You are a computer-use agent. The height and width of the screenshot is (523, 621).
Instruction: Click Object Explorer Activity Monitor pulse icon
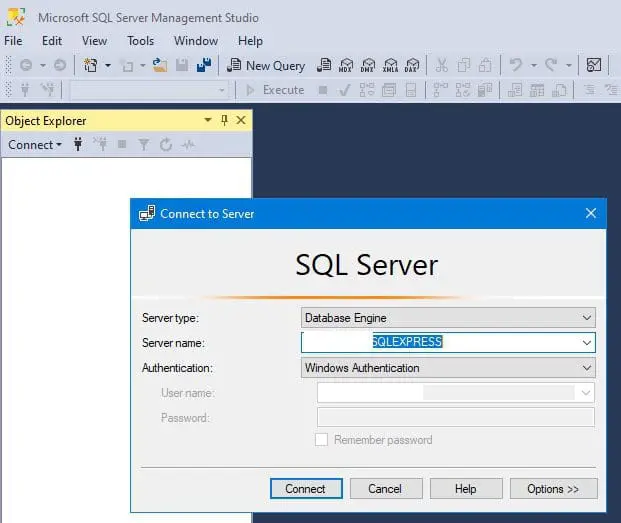click(x=188, y=145)
